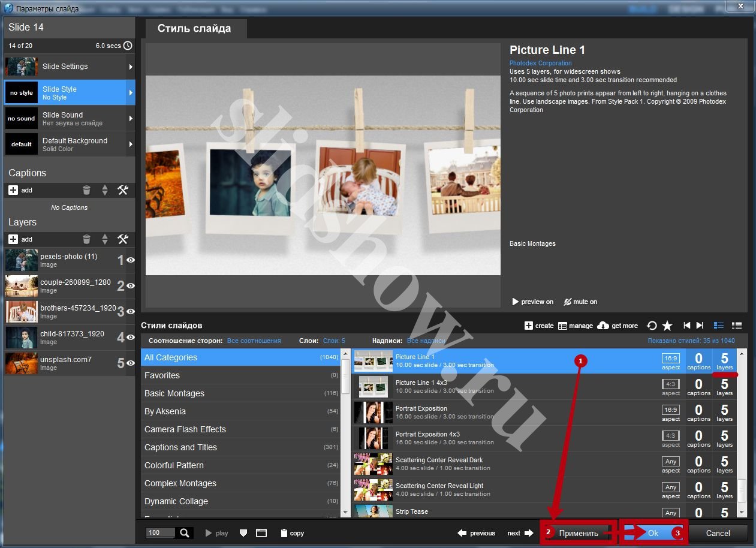Expand the Slide Settings arrow

[x=131, y=67]
